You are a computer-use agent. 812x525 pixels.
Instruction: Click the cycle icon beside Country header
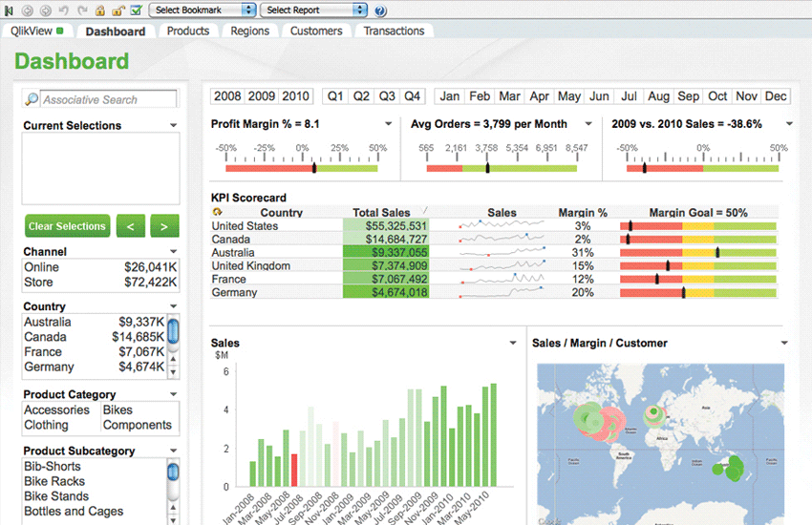(x=217, y=213)
